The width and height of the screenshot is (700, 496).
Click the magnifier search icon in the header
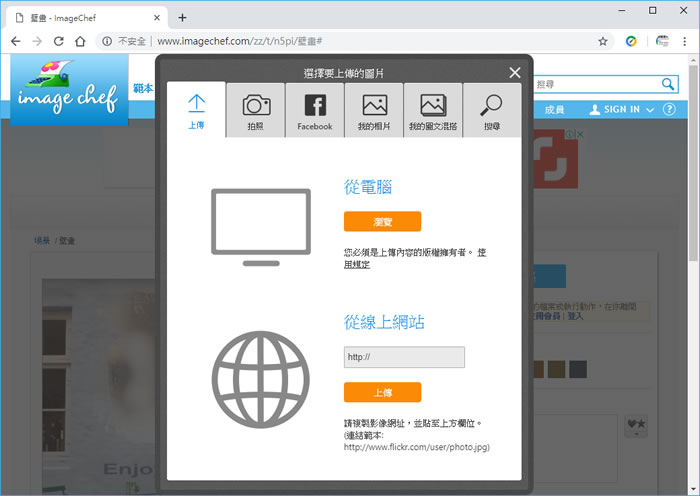point(668,84)
